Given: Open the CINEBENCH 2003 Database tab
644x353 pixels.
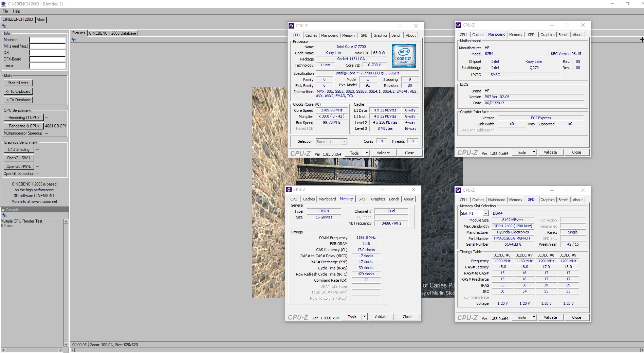Looking at the screenshot, I should pyautogui.click(x=112, y=33).
